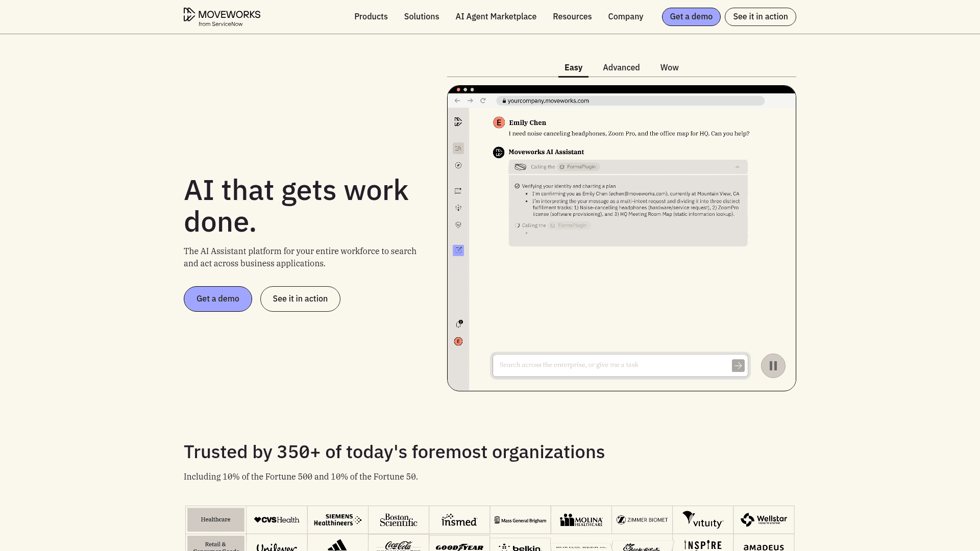Click Emily Chen's avatar in the sidebar
This screenshot has height=551, width=980.
(458, 341)
